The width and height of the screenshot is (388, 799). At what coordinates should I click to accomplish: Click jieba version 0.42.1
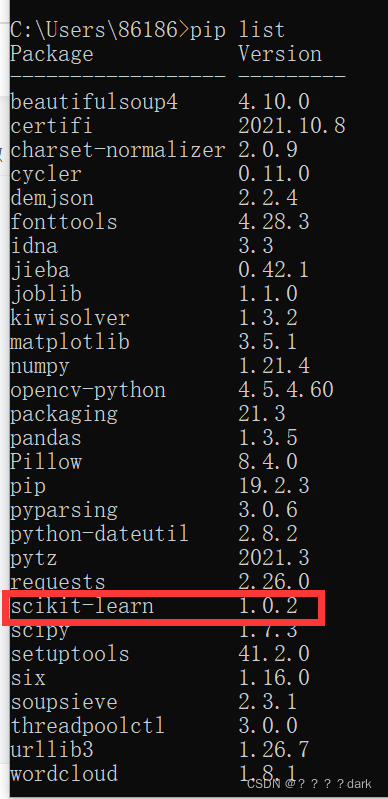click(274, 270)
